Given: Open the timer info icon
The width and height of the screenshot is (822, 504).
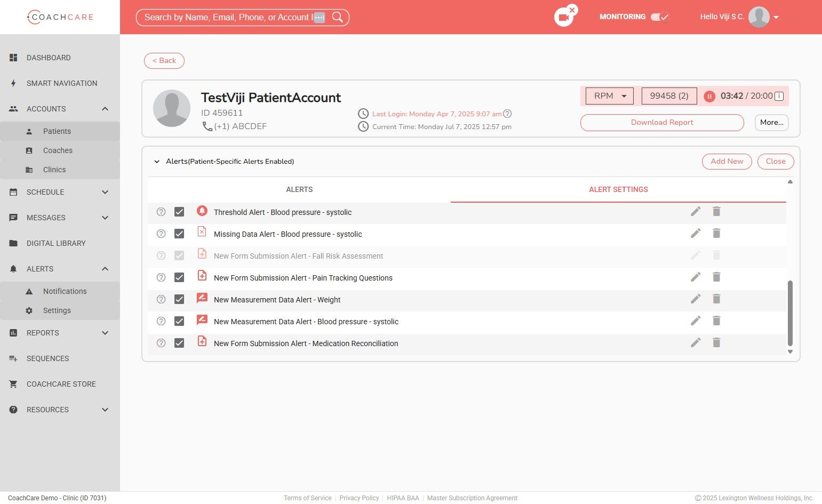Looking at the screenshot, I should point(779,96).
